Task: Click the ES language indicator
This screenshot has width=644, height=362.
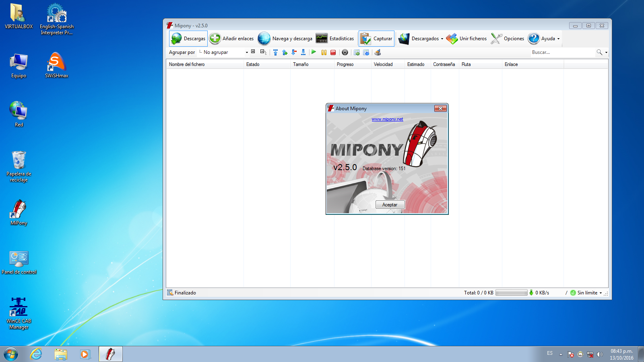Action: point(550,353)
